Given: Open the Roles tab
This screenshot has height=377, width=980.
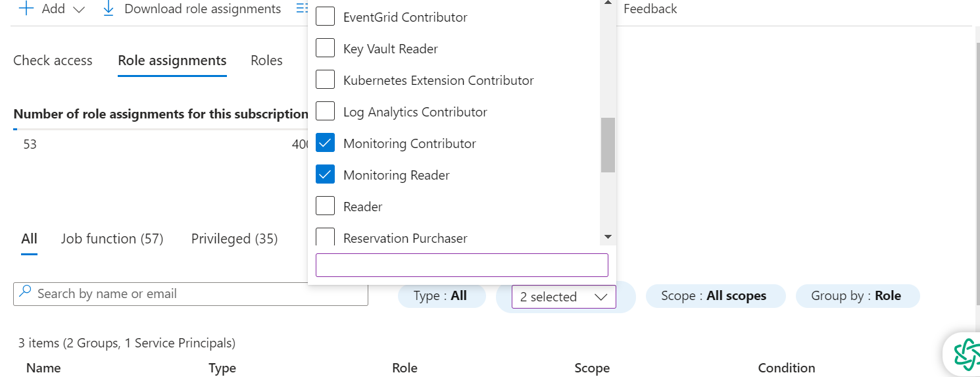Looking at the screenshot, I should point(266,61).
